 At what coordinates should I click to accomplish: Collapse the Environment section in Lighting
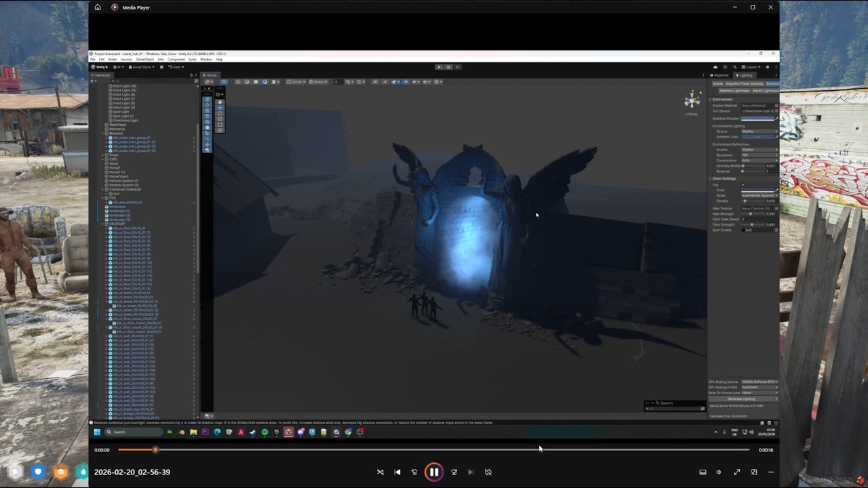[710, 100]
